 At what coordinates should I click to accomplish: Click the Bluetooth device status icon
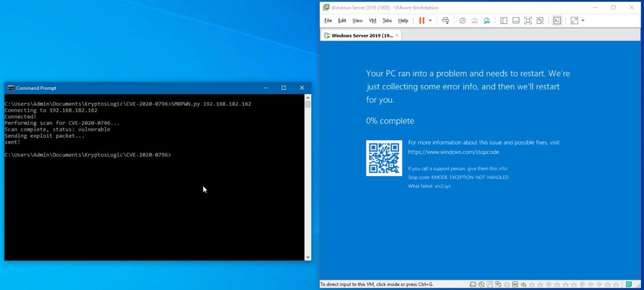pyautogui.click(x=582, y=285)
